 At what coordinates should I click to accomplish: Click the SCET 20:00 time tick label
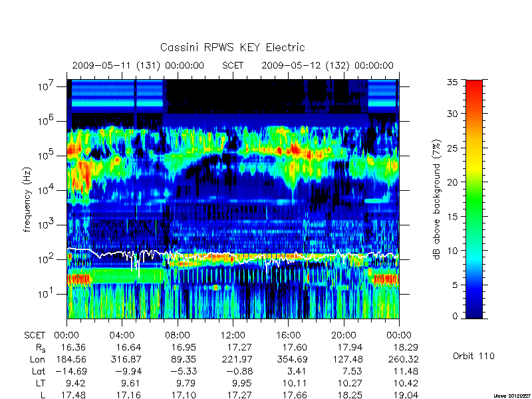point(343,336)
